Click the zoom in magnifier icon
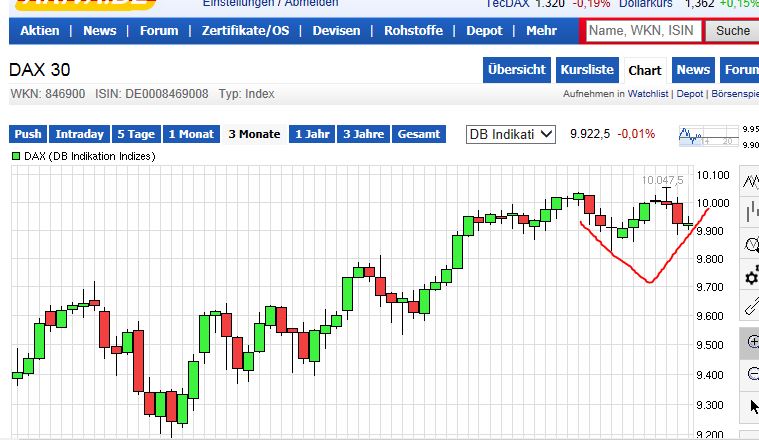Viewport: 759px width, 440px height. 750,341
